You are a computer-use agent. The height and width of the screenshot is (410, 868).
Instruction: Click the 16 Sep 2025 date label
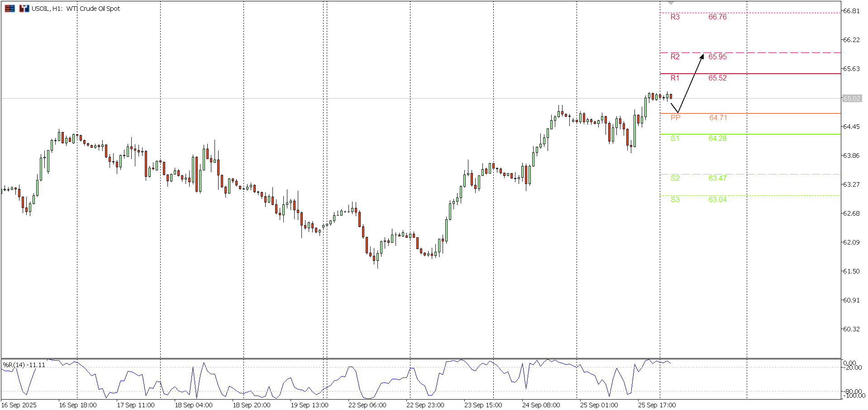pyautogui.click(x=19, y=405)
